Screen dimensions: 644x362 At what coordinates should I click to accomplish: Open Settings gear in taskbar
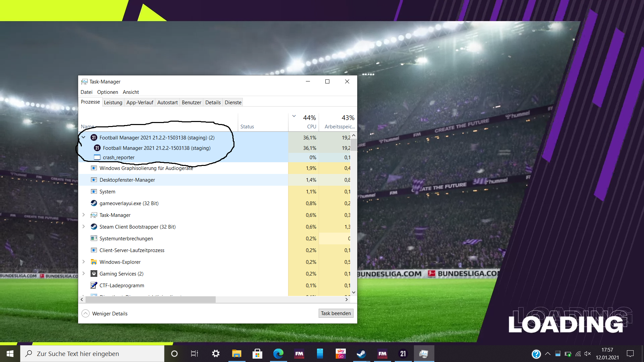[x=216, y=354]
